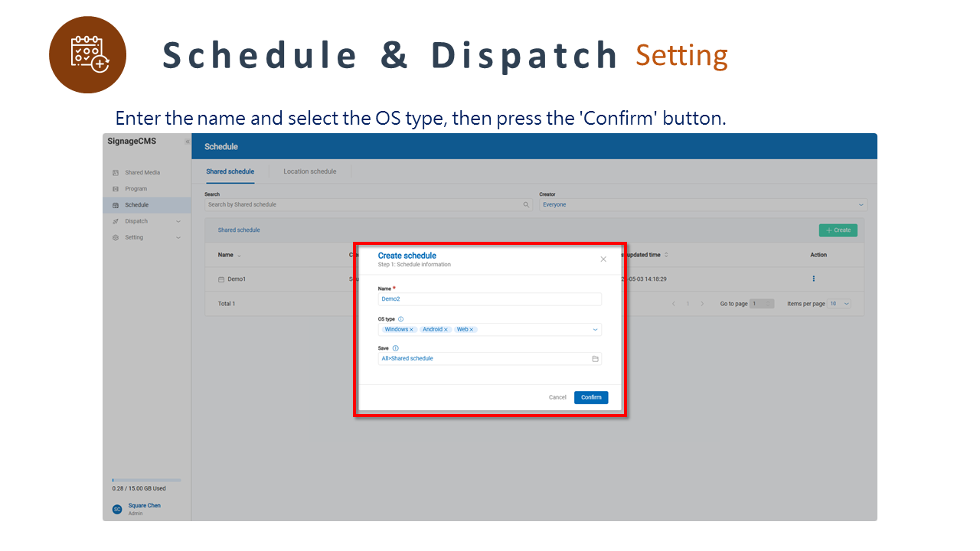Open the three-dot Action menu for Demo1
The image size is (980, 551).
point(813,279)
